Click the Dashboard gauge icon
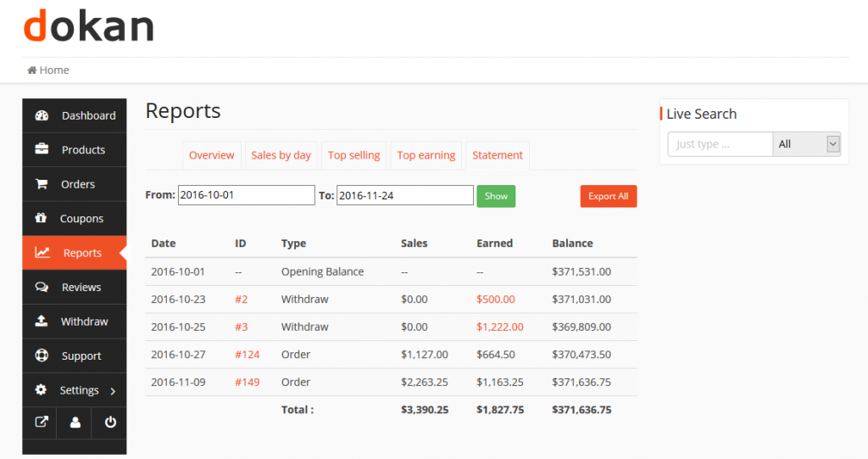This screenshot has width=868, height=459. [x=42, y=115]
